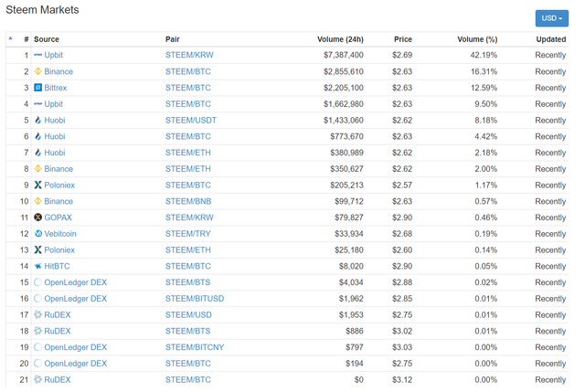Click GOPAX icon in row 11
Image resolution: width=585 pixels, height=392 pixels.
coord(37,217)
